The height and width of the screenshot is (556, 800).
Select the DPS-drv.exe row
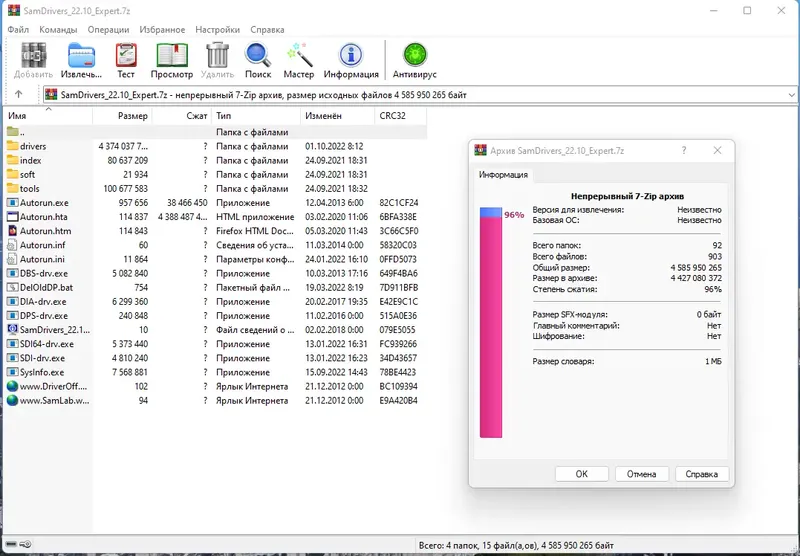(x=215, y=316)
